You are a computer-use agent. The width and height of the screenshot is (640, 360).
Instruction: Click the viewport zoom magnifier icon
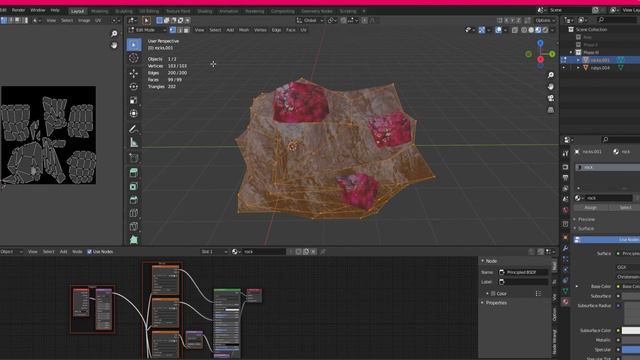coord(551,75)
